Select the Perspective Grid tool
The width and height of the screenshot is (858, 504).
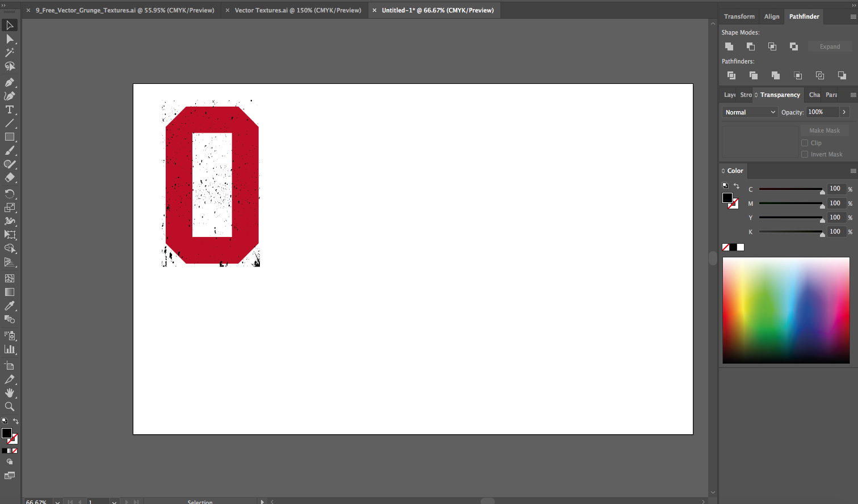[10, 262]
